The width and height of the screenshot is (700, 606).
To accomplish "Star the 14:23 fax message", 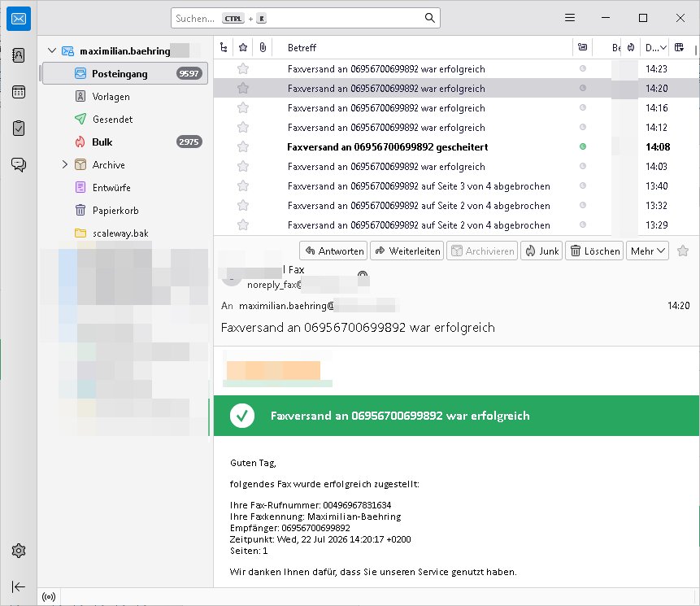I will [x=243, y=69].
